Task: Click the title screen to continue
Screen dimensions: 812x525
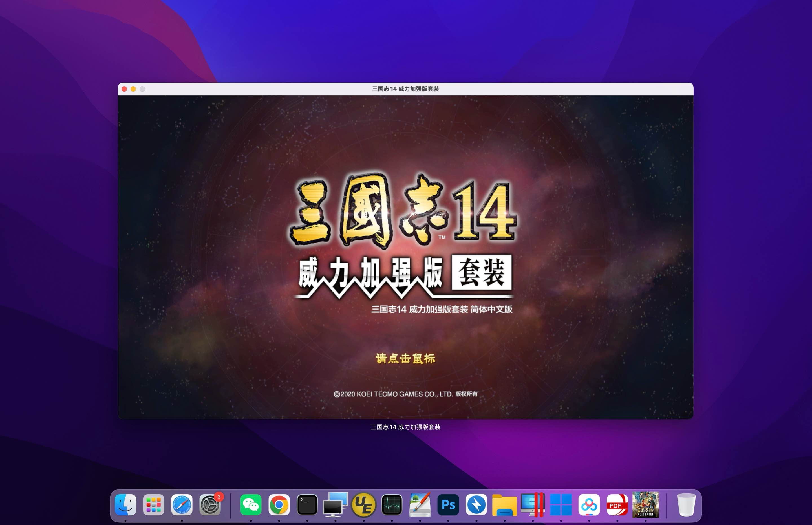Action: [x=406, y=239]
